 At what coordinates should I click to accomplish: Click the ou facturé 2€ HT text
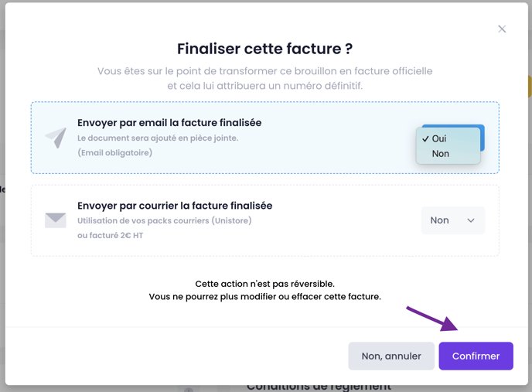click(x=111, y=235)
